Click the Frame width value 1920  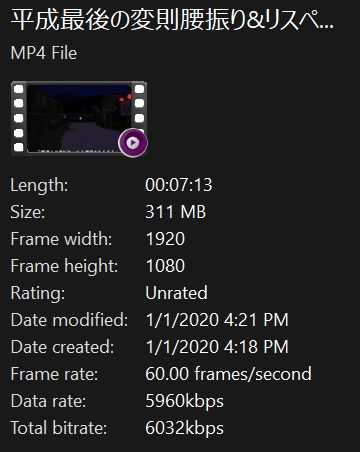[x=165, y=239]
